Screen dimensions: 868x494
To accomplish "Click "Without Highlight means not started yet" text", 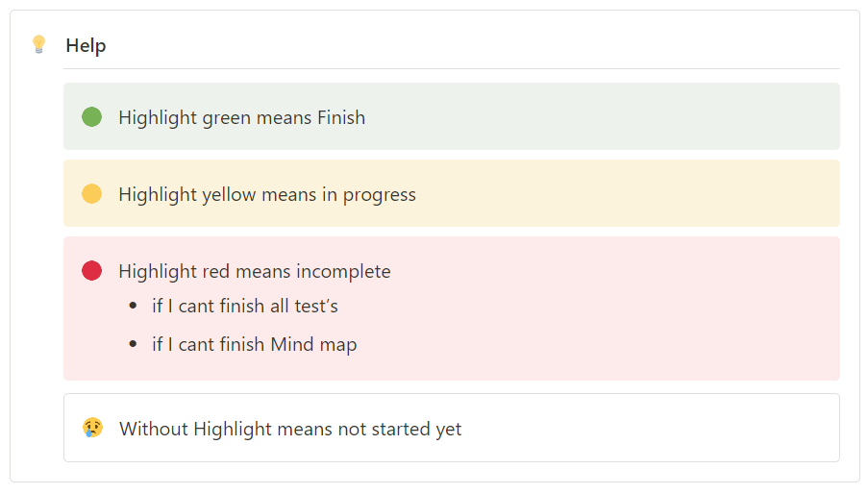I will (x=290, y=430).
